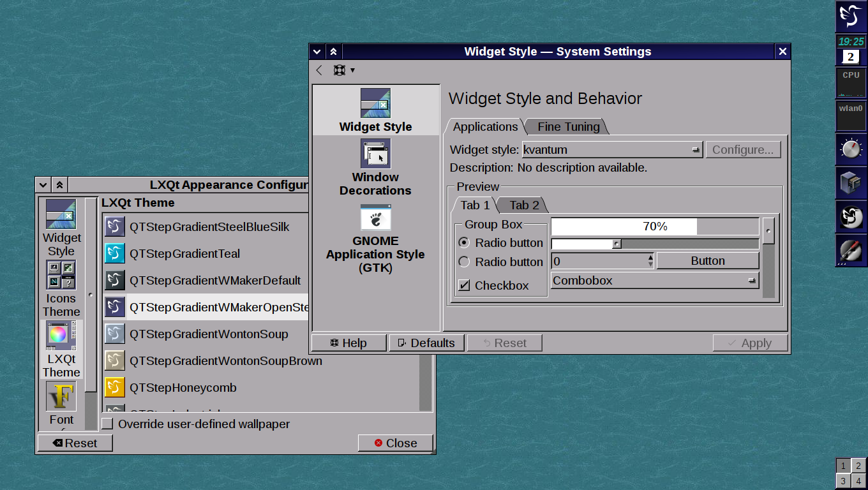Switch to workspace 3 in the pager

(843, 481)
